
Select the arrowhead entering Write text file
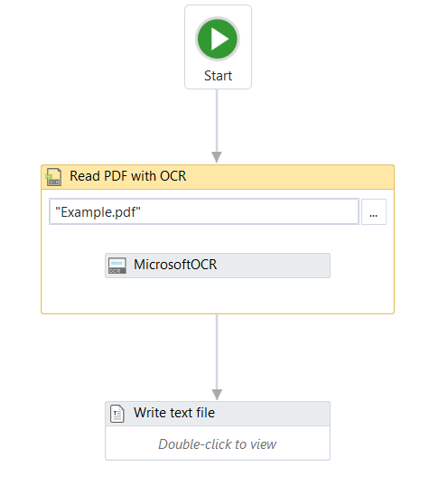click(x=217, y=395)
